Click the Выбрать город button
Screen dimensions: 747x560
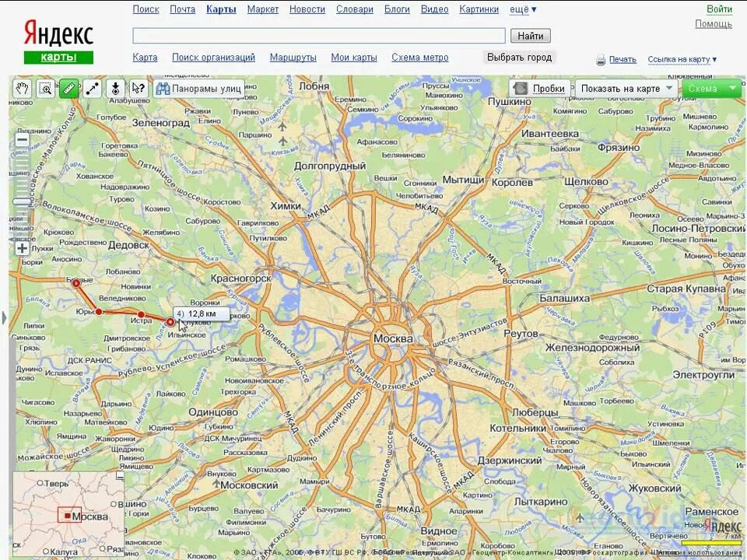coord(519,58)
